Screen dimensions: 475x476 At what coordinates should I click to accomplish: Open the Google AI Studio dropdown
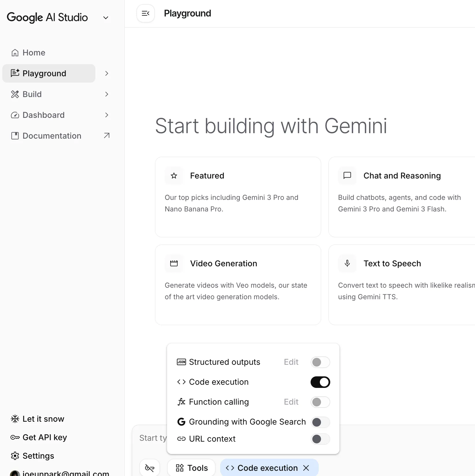point(106,18)
